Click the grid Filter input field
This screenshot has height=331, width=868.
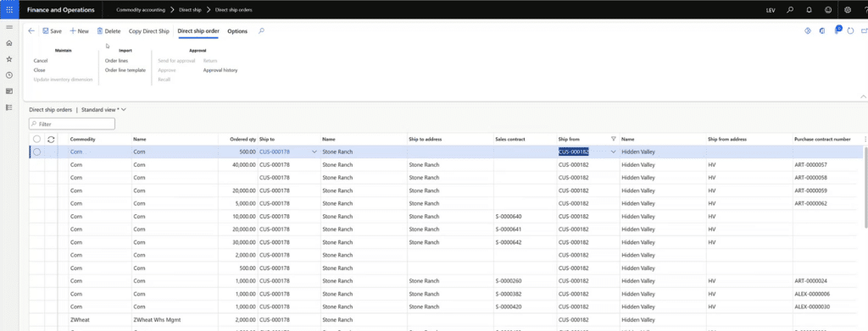[x=72, y=124]
